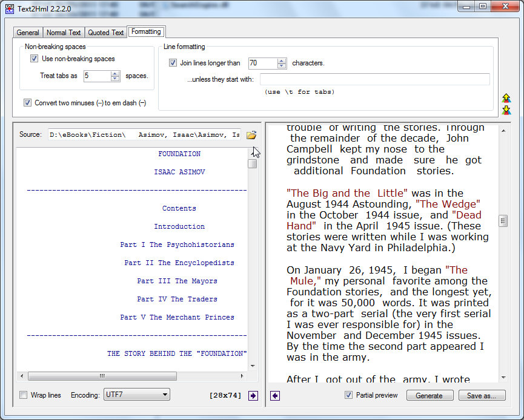Click preview pane scroll up arrow
This screenshot has width=524, height=420.
pos(503,131)
